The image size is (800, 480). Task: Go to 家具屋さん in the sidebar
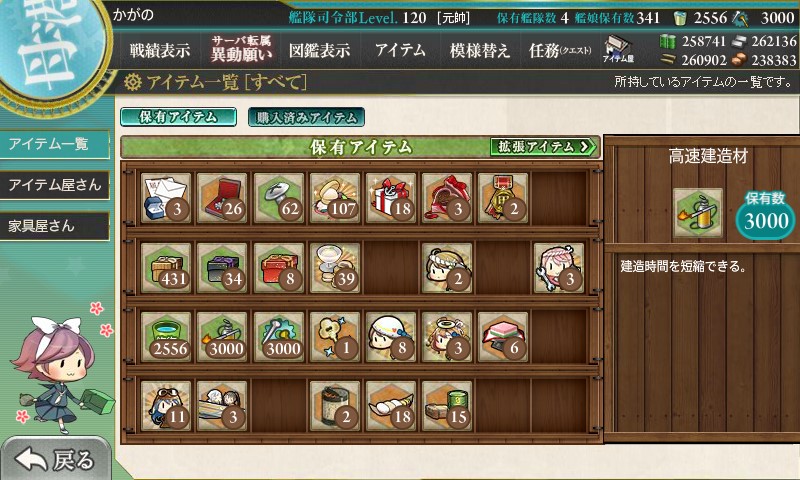pyautogui.click(x=55, y=226)
